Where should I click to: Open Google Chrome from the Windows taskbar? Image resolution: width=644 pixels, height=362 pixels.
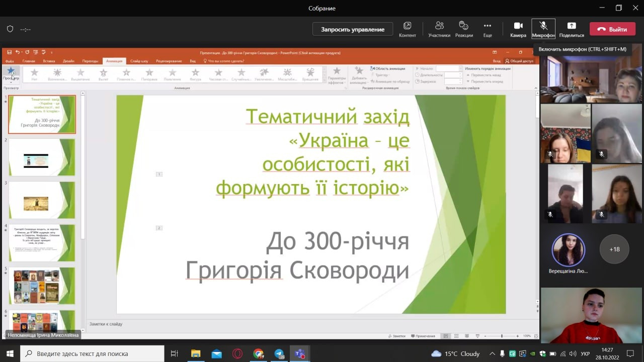pos(258,353)
